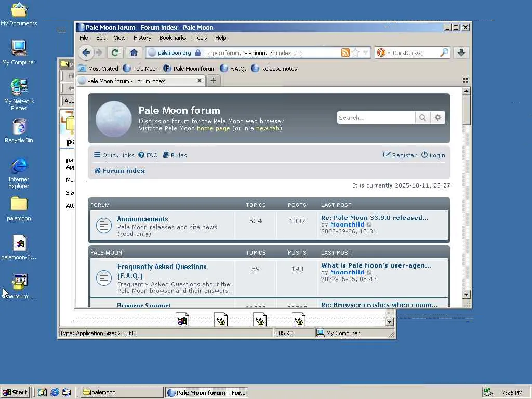Open 'Re: Pale Moon 33.9.0 released...' post
532x399 pixels.
point(375,218)
